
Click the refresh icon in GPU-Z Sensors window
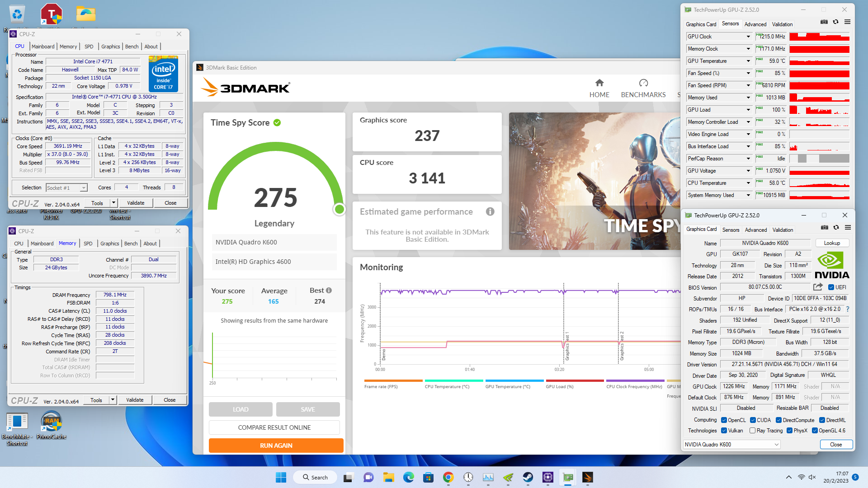[835, 22]
